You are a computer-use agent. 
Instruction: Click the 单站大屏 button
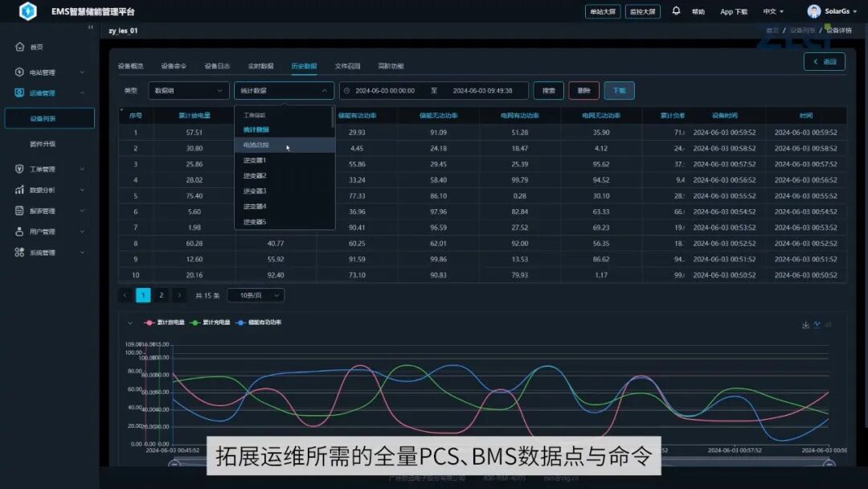point(602,11)
